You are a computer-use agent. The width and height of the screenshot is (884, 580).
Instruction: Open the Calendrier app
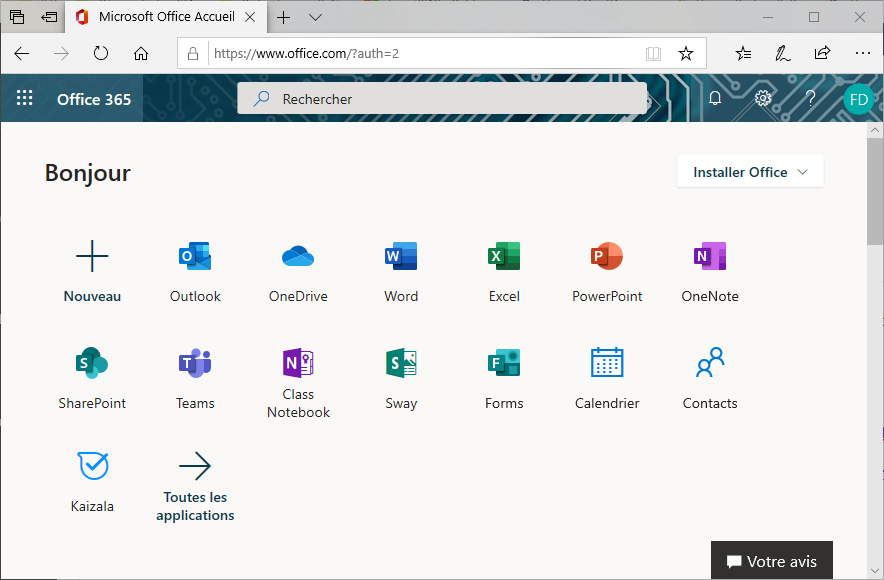607,379
